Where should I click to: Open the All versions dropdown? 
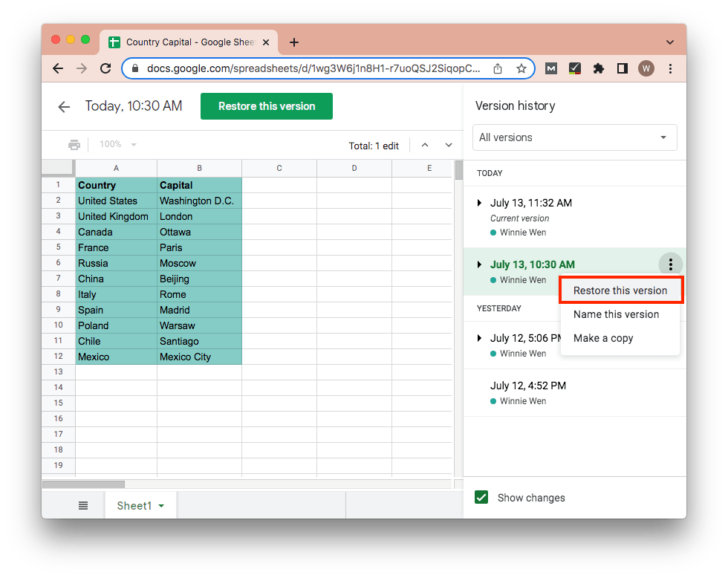pos(574,137)
